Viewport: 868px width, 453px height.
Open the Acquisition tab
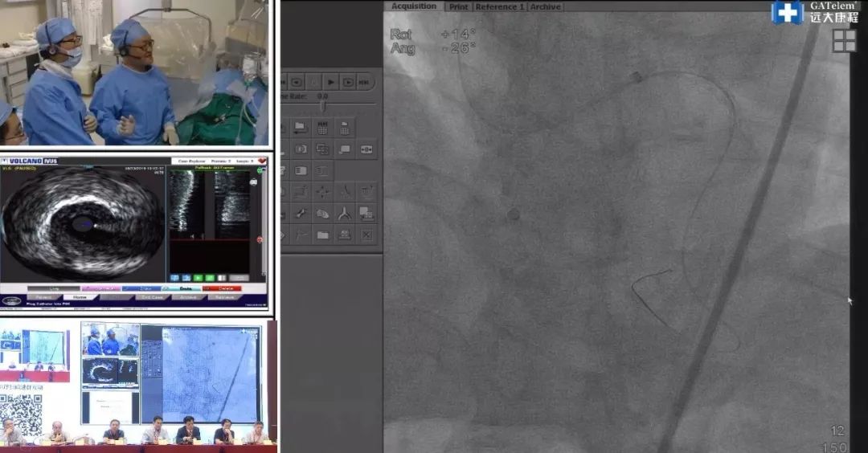coord(414,6)
